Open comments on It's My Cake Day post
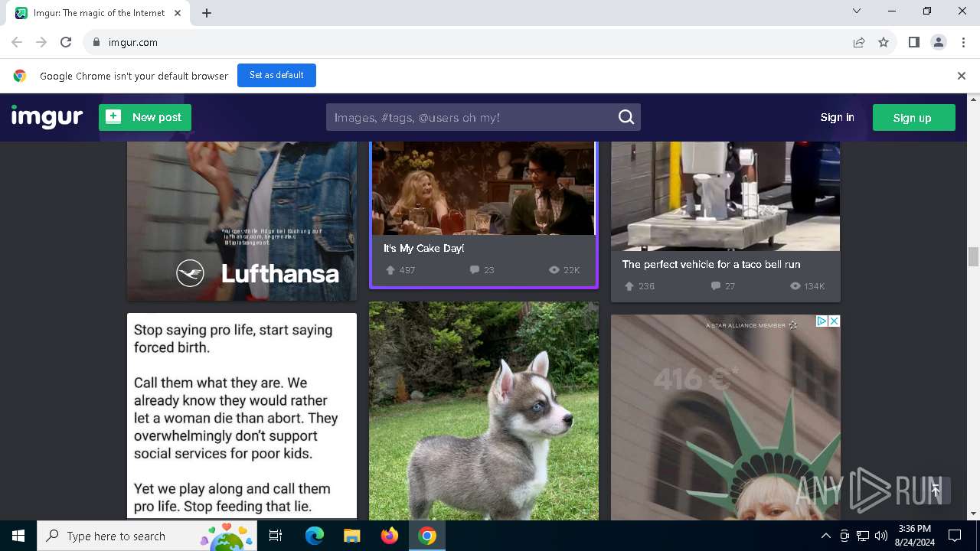 (474, 270)
